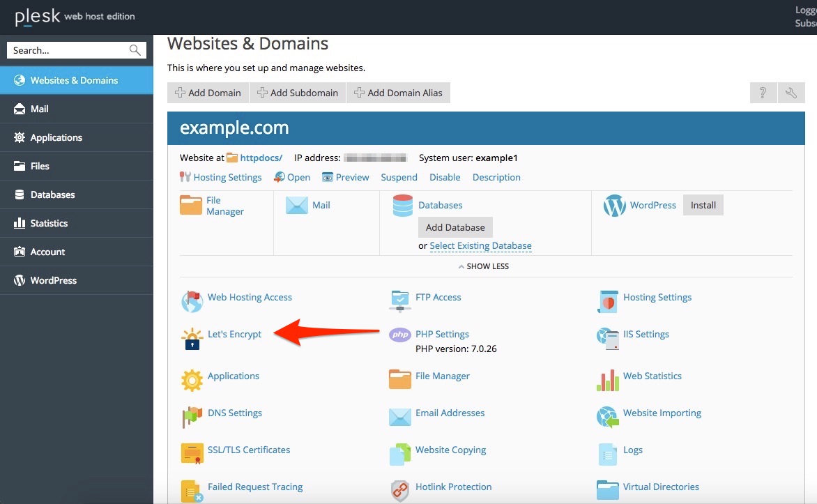Open Databases in the left sidebar
This screenshot has height=504, width=817.
click(x=77, y=195)
